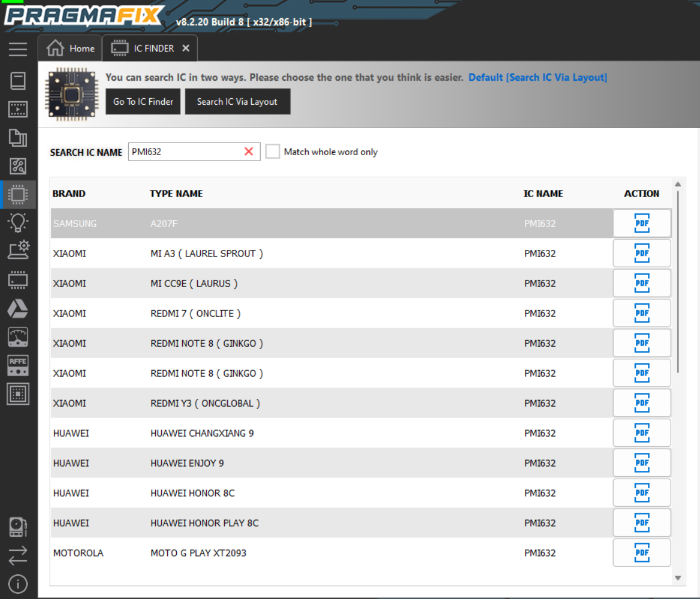Enable Match whole word only checkbox
This screenshot has height=599, width=700.
(x=273, y=152)
